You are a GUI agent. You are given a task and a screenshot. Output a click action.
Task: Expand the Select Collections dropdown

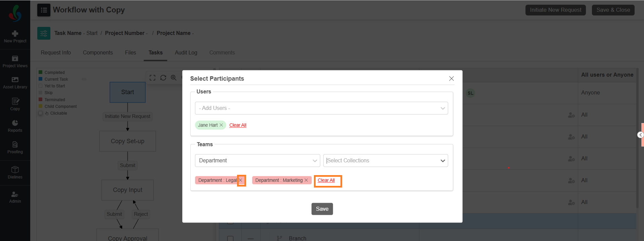[x=385, y=161]
